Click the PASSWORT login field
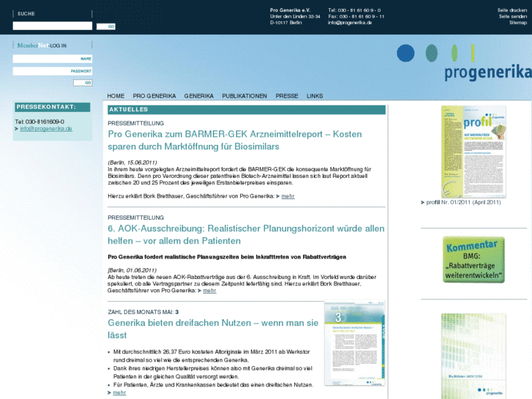The width and height of the screenshot is (532, 399). [52, 71]
